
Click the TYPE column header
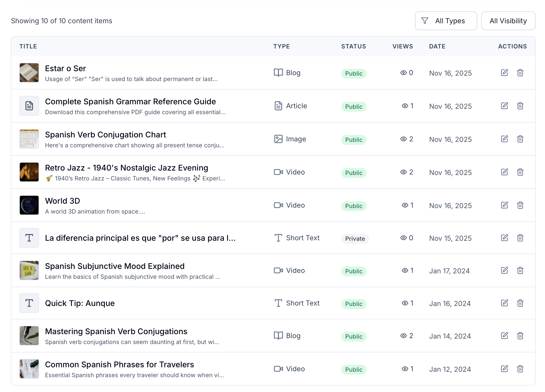click(x=282, y=46)
